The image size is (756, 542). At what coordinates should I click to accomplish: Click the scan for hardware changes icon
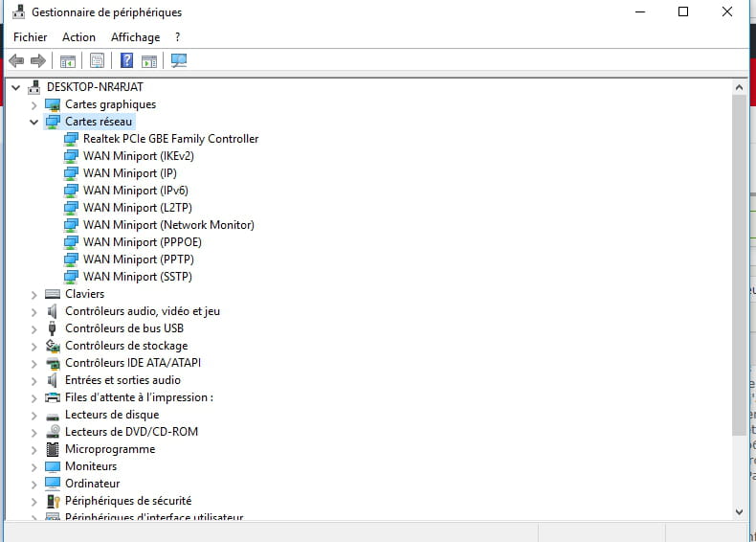[x=179, y=61]
